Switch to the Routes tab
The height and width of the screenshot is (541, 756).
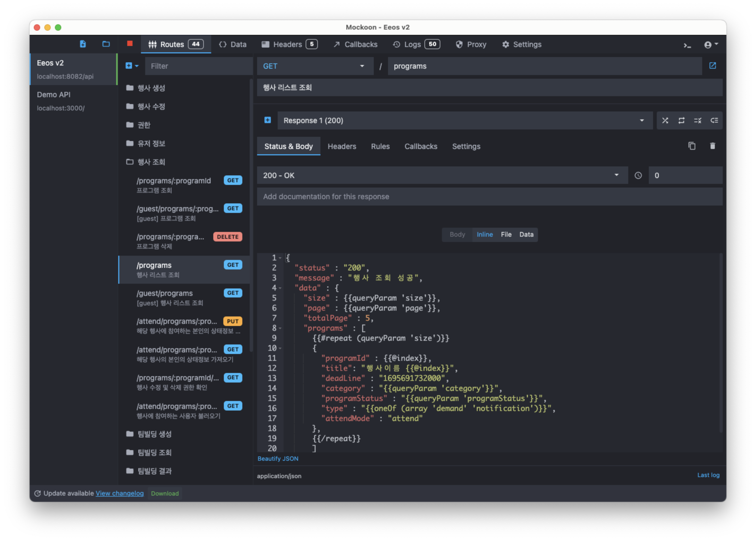pyautogui.click(x=176, y=44)
